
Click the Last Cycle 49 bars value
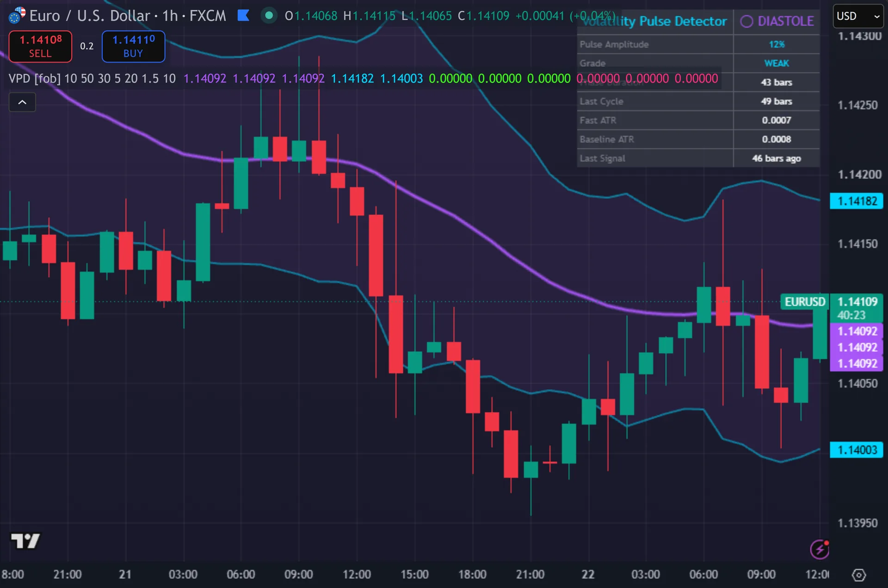777,101
